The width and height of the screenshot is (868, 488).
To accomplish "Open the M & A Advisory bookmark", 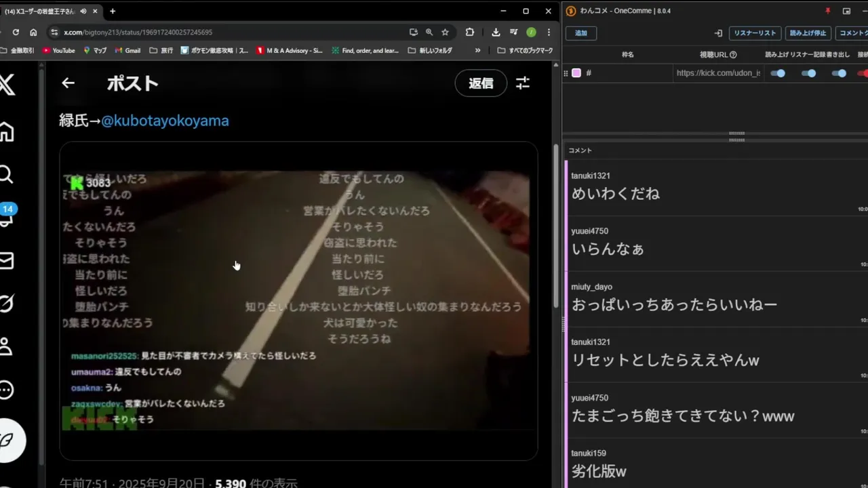I will [290, 50].
